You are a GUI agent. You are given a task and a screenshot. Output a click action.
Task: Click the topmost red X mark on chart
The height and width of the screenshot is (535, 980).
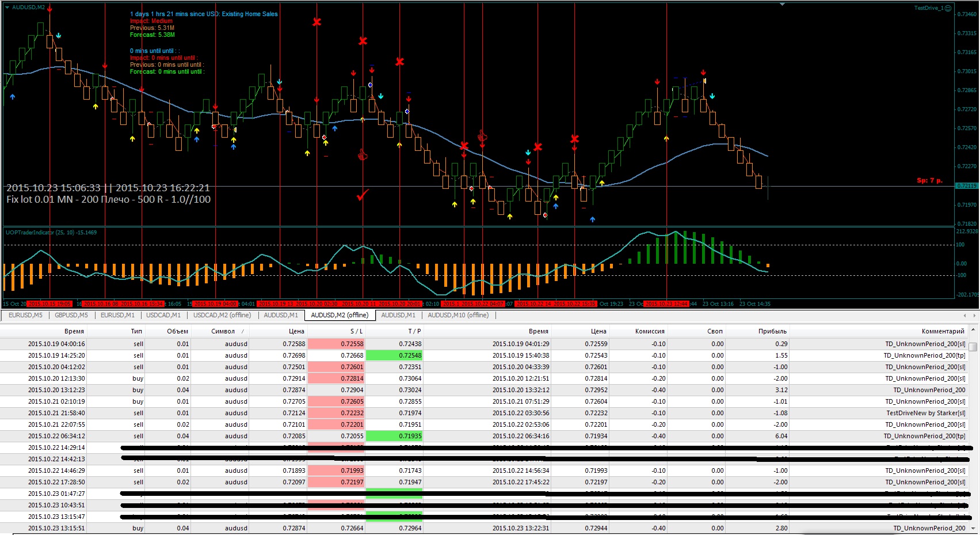(317, 22)
